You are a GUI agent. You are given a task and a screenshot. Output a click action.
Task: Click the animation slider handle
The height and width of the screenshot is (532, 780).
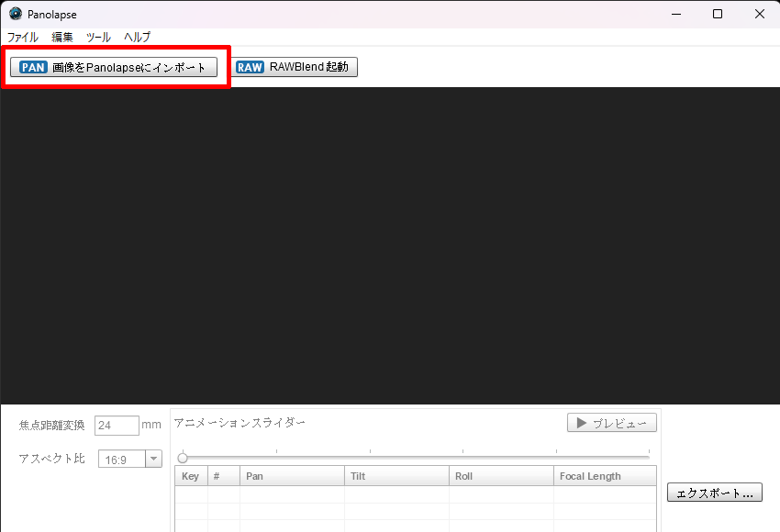[x=183, y=458]
